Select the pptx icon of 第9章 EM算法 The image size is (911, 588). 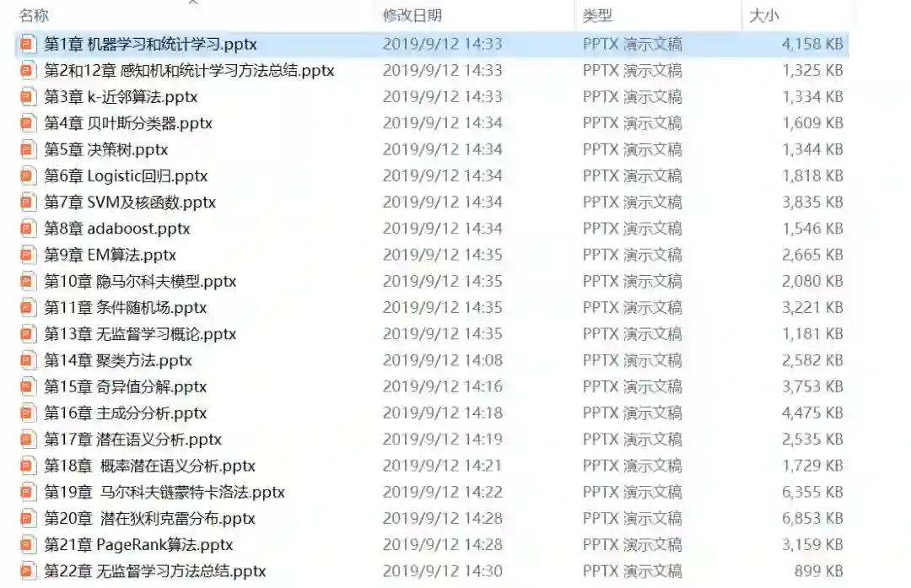(x=27, y=255)
